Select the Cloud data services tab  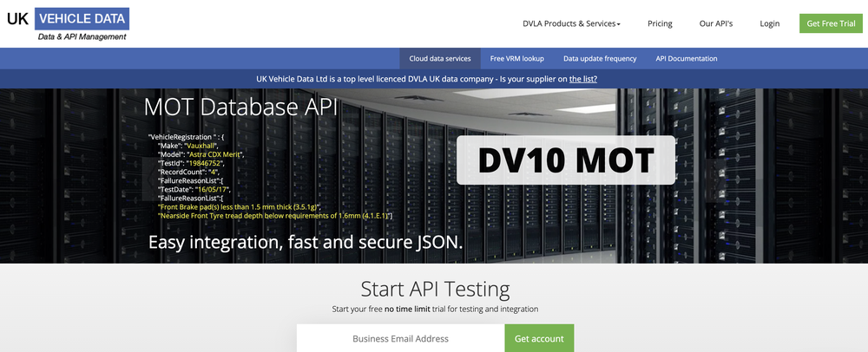pyautogui.click(x=440, y=59)
